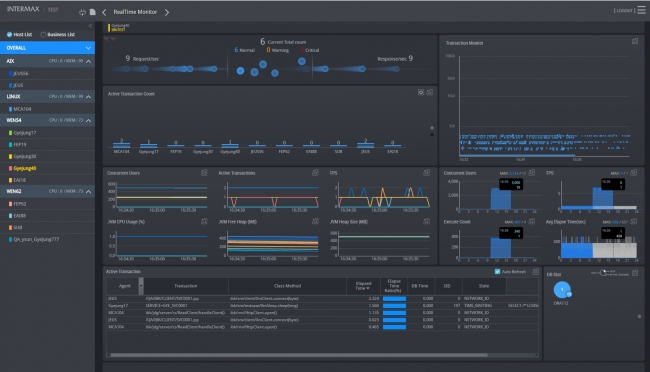Go to the previous view with the left arrow
The width and height of the screenshot is (650, 372).
point(104,12)
